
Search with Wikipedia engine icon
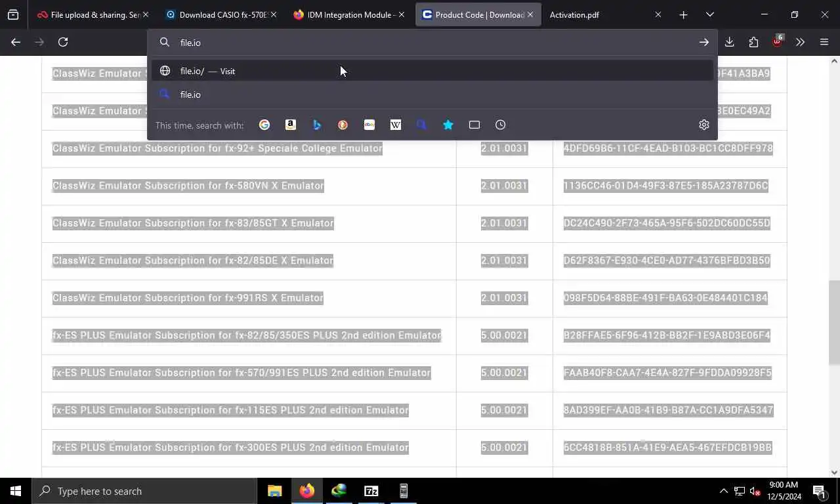396,125
